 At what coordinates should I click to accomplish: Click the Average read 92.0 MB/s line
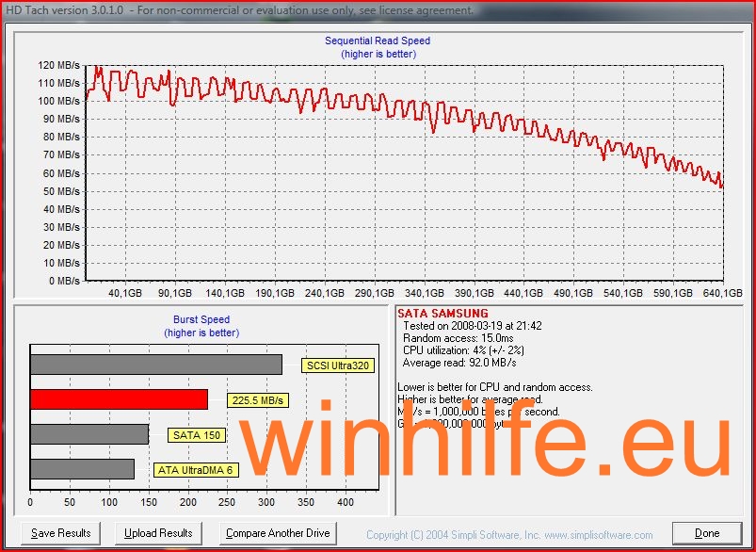459,363
